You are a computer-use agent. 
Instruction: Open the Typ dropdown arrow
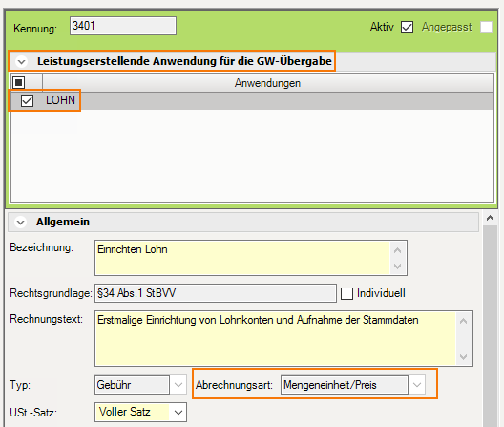coord(178,385)
